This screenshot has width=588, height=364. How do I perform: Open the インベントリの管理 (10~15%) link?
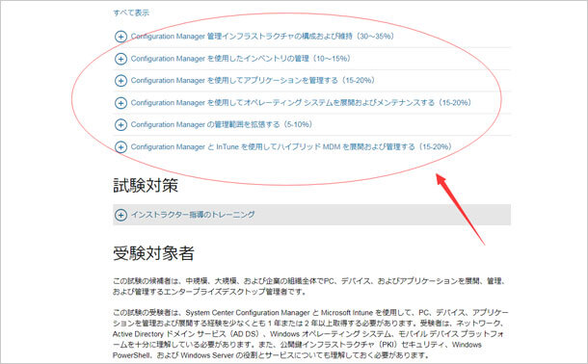click(x=241, y=59)
